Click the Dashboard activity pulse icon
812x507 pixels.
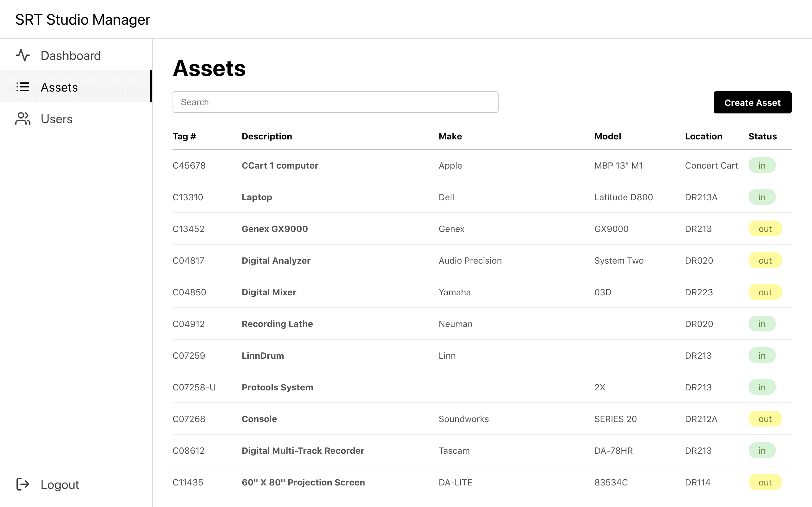[x=23, y=55]
